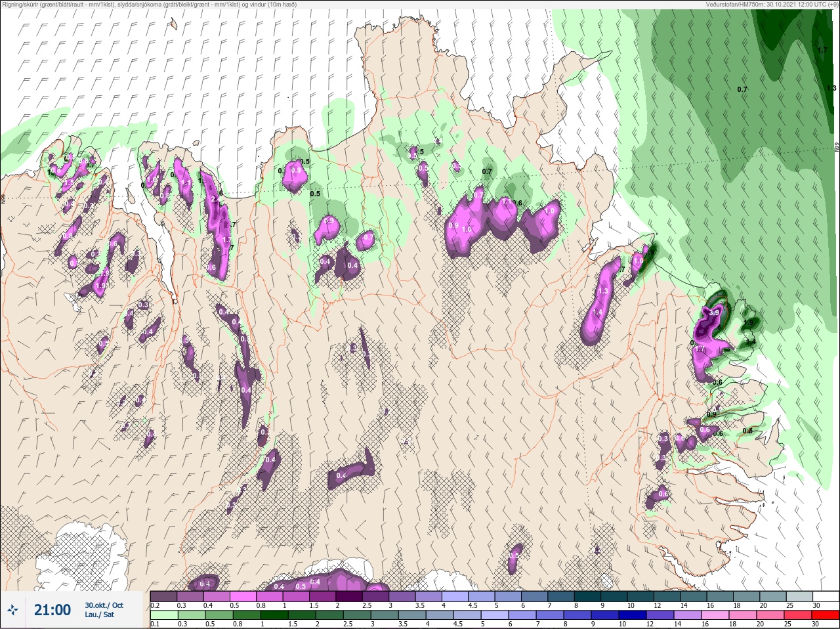Viewport: 840px width, 629px height.
Task: Click the 21:00 forecast time display
Action: [x=52, y=610]
